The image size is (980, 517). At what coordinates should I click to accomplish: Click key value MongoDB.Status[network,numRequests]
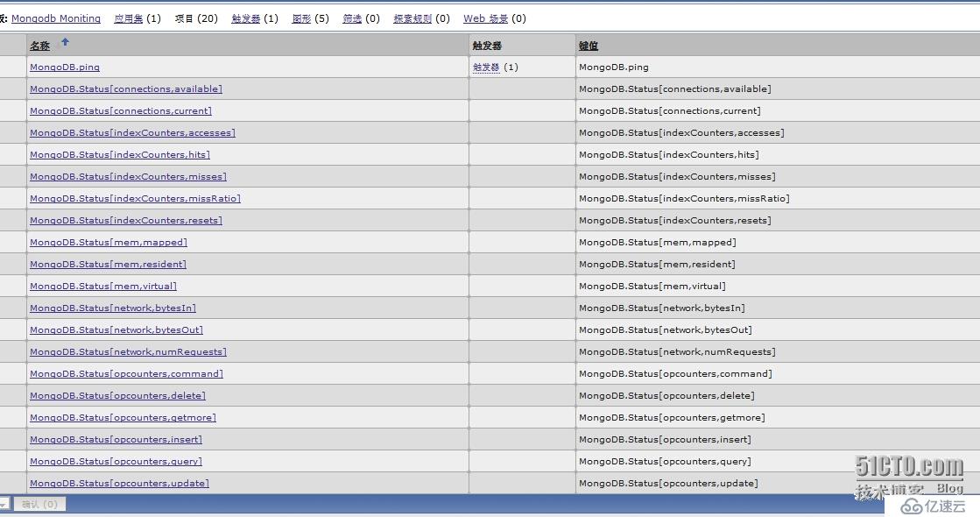(678, 351)
